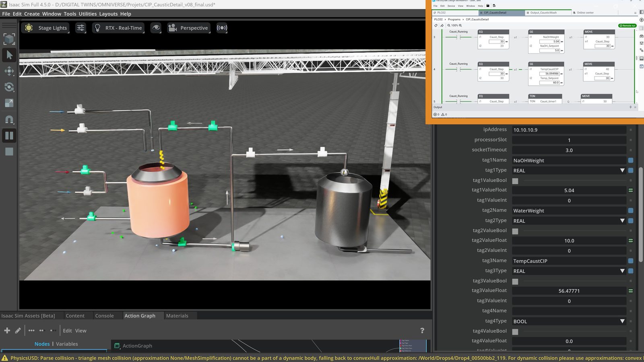Screen dimensions: 644x362
Task: Switch to the Console tab
Action: [x=104, y=316]
